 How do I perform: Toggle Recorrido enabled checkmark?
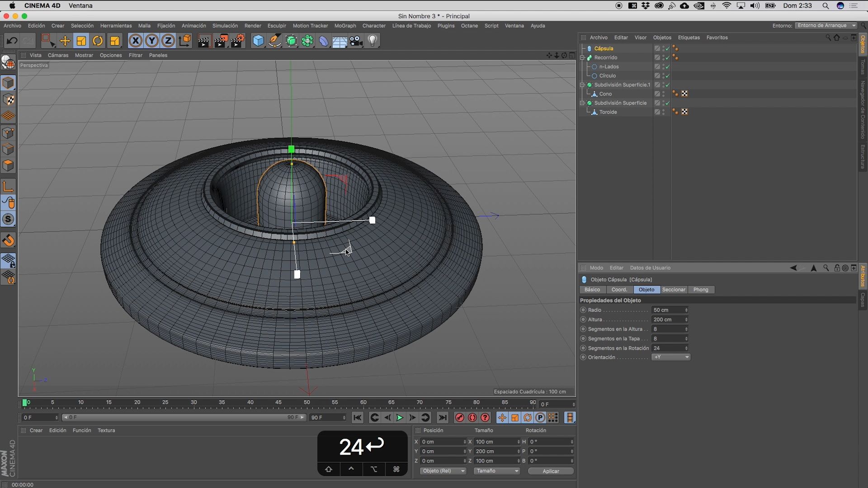pyautogui.click(x=667, y=57)
